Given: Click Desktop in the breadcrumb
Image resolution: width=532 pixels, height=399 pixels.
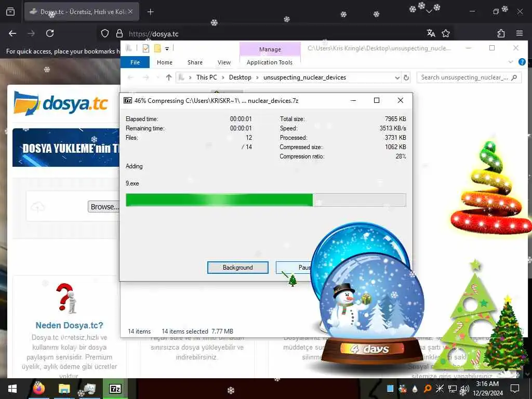Looking at the screenshot, I should point(240,77).
